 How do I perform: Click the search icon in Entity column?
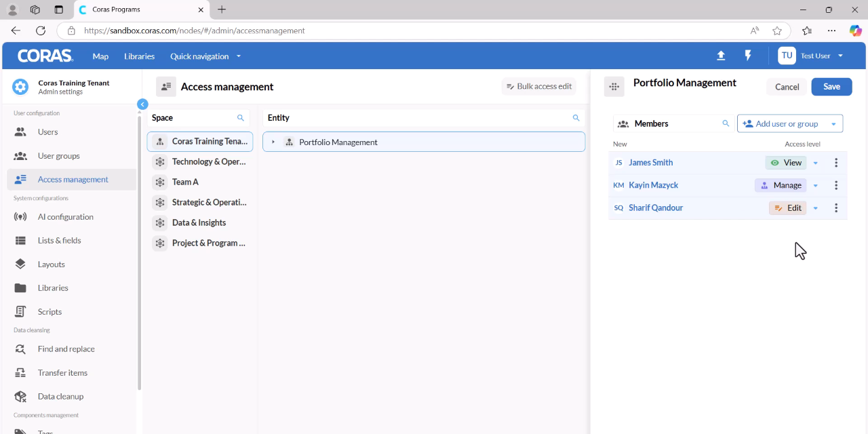(x=576, y=118)
